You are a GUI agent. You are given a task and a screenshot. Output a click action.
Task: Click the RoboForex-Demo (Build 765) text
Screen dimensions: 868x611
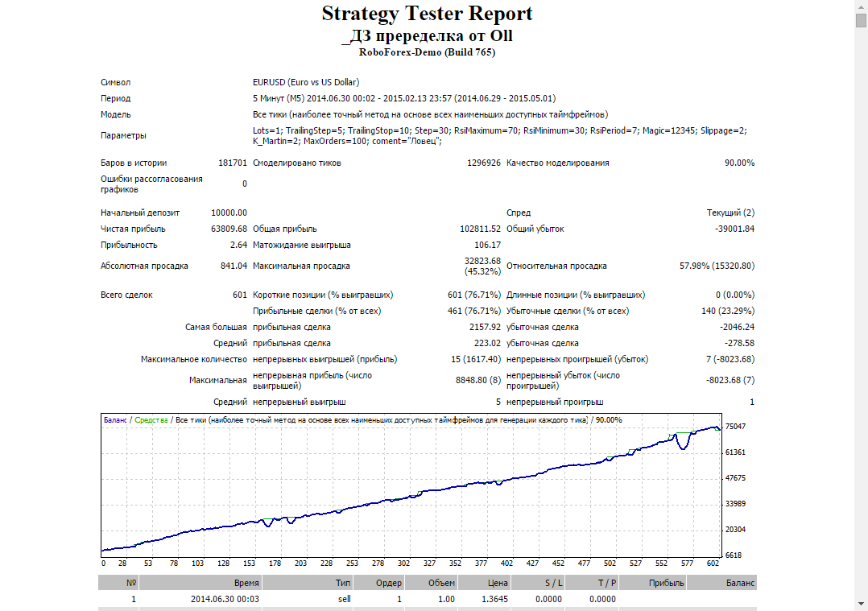427,52
